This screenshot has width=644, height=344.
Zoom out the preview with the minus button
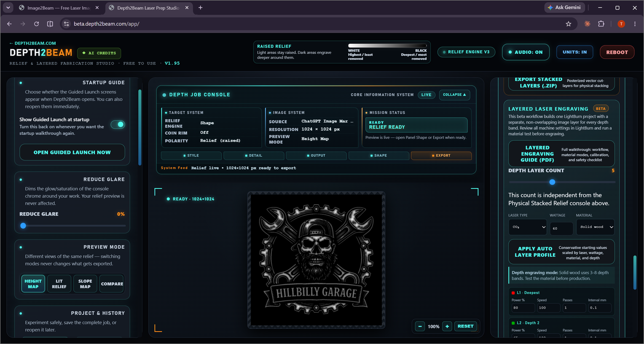(x=420, y=326)
